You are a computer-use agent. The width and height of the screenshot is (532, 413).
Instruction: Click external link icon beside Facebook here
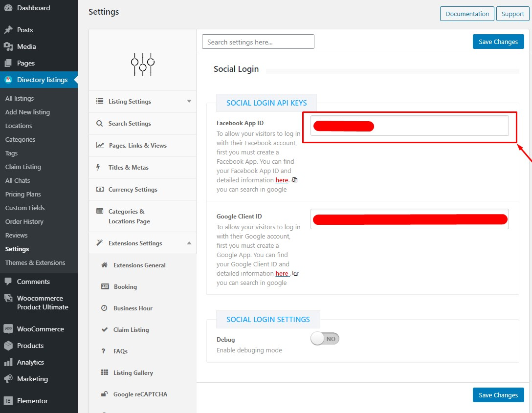click(295, 180)
